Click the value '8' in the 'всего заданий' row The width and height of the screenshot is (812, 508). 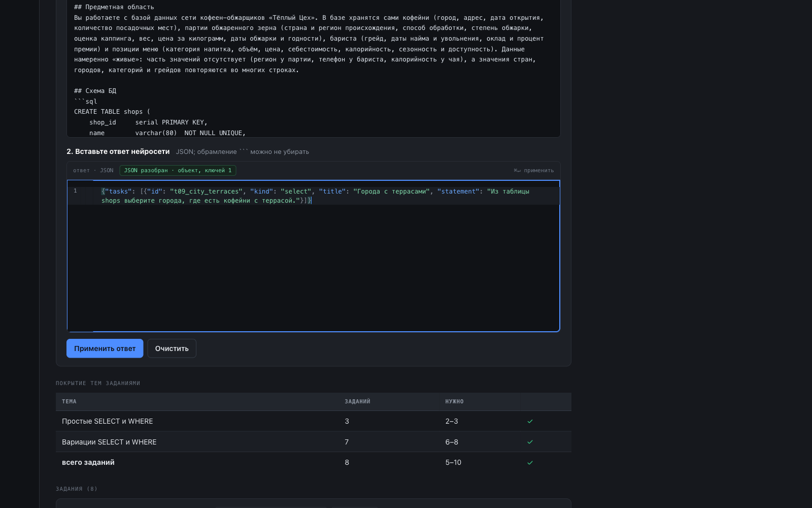pyautogui.click(x=347, y=462)
